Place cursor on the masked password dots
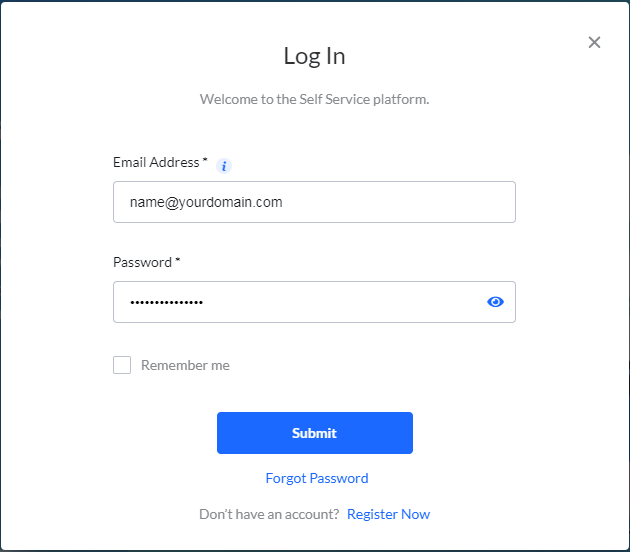The height and width of the screenshot is (552, 630). pyautogui.click(x=166, y=302)
